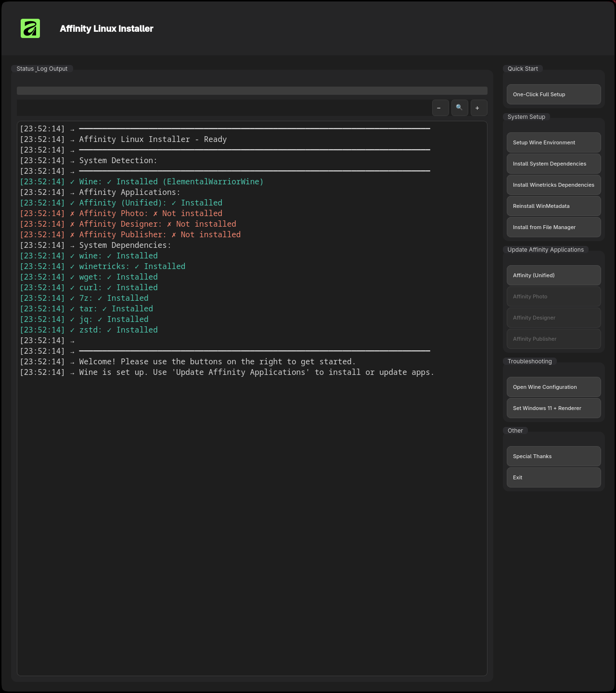Click Install System Dependencies

click(554, 164)
